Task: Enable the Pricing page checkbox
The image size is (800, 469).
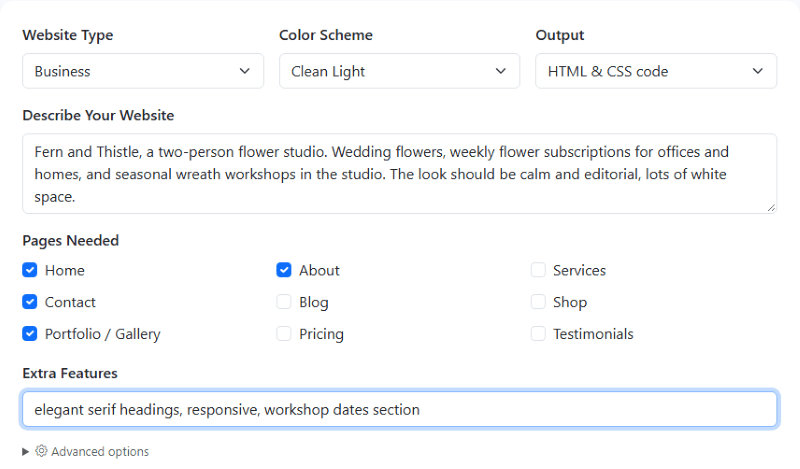Action: pyautogui.click(x=284, y=334)
